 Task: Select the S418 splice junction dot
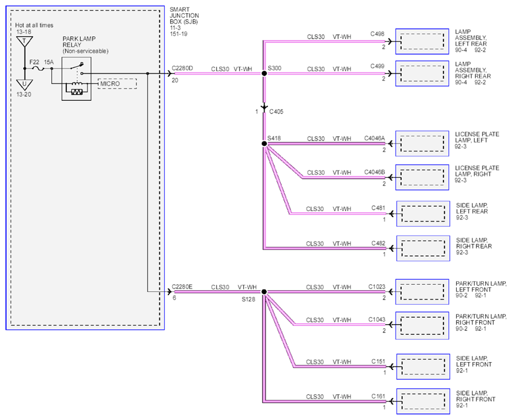click(x=264, y=144)
